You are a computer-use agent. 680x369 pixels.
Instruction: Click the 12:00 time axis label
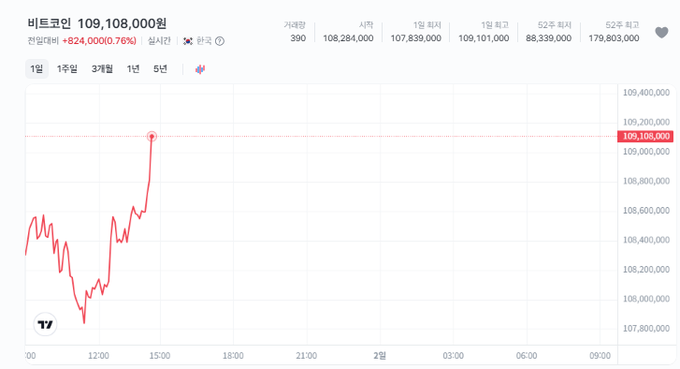pos(98,356)
